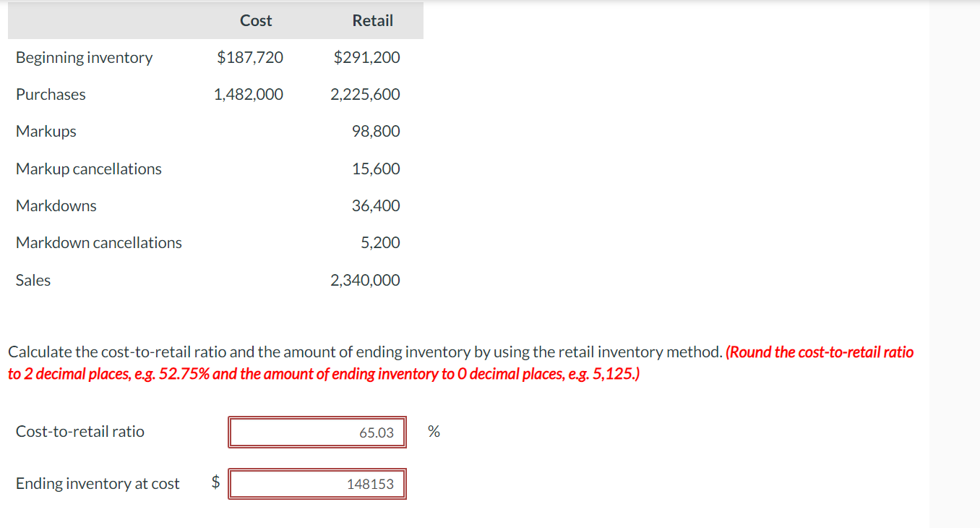The image size is (980, 528).
Task: Click the Cost column header
Action: [x=256, y=20]
